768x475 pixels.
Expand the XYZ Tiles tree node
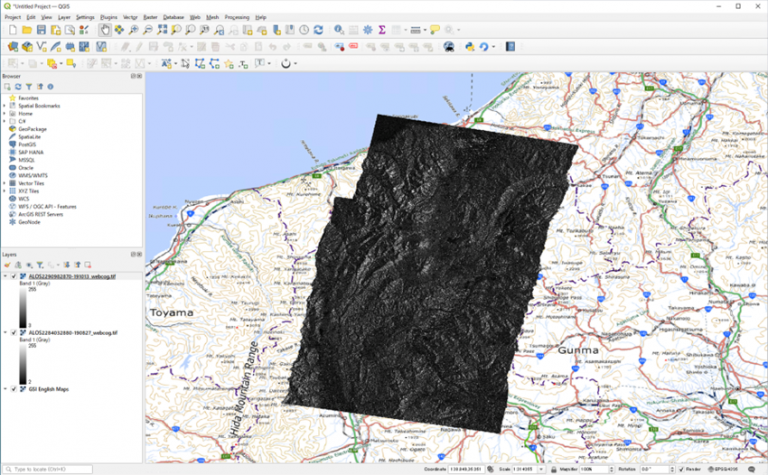pos(4,191)
